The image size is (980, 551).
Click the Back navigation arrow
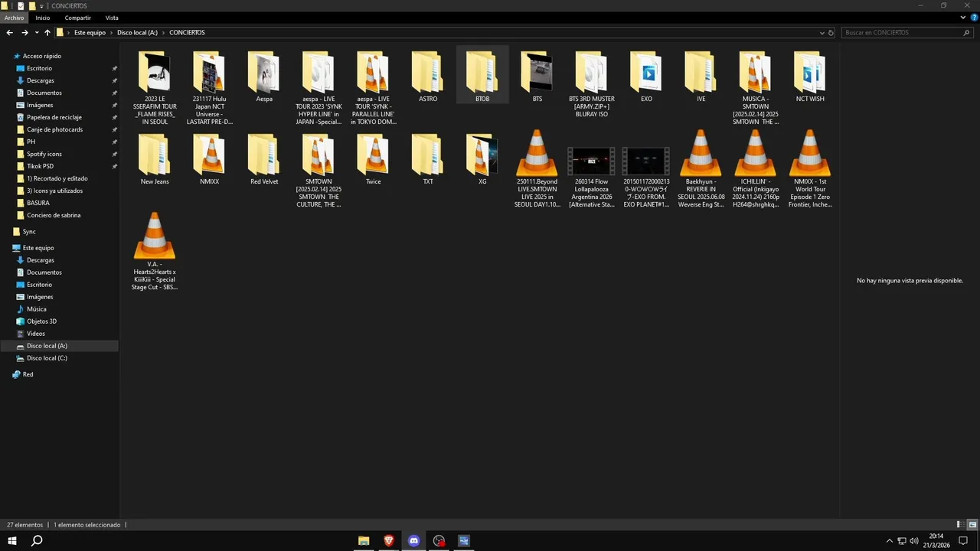click(9, 33)
